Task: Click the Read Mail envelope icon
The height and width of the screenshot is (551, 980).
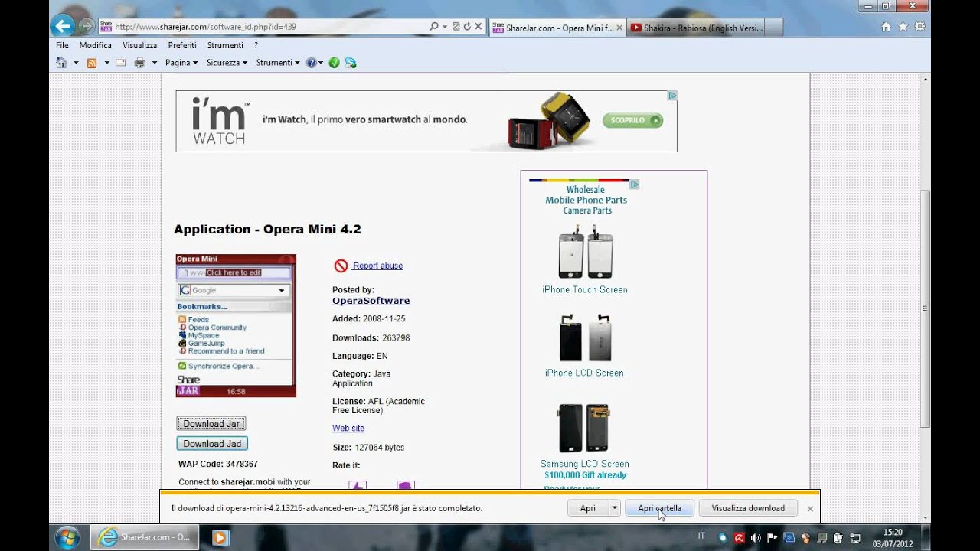Action: coord(121,63)
